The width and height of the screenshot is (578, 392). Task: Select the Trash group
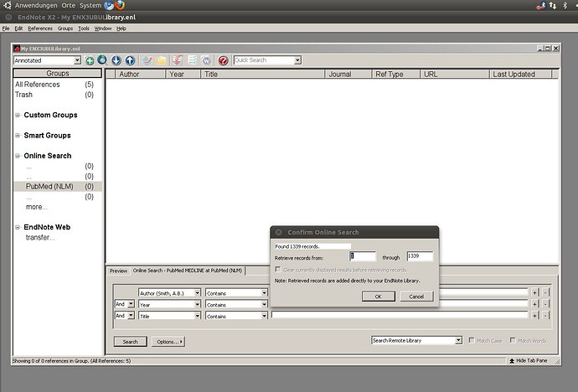[54, 95]
